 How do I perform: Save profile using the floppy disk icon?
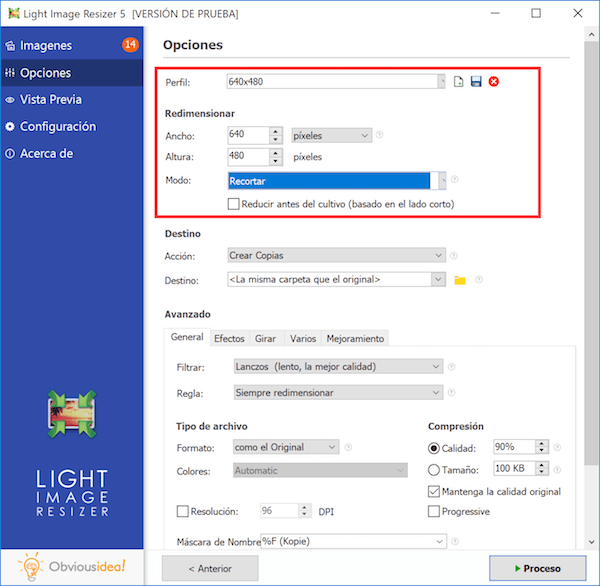(x=476, y=82)
